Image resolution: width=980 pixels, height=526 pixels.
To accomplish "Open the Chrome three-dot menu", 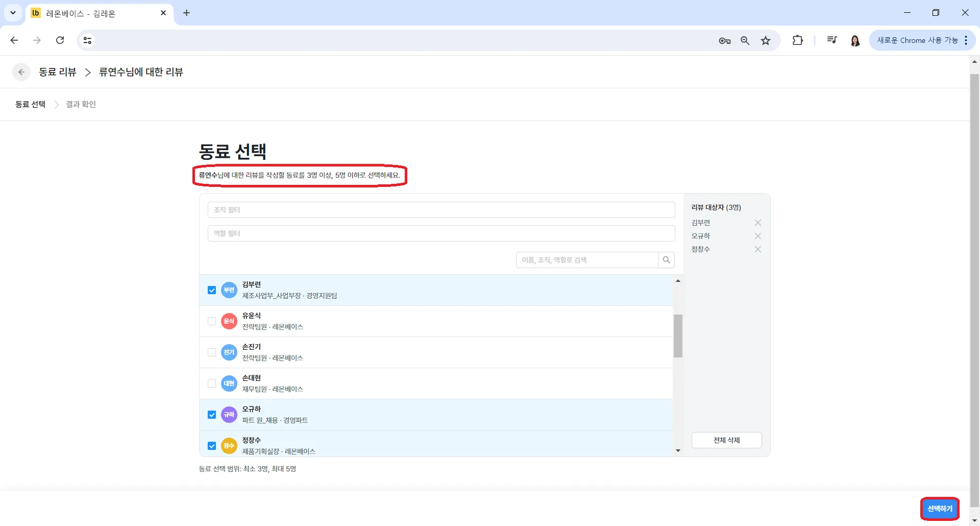I will [x=966, y=40].
